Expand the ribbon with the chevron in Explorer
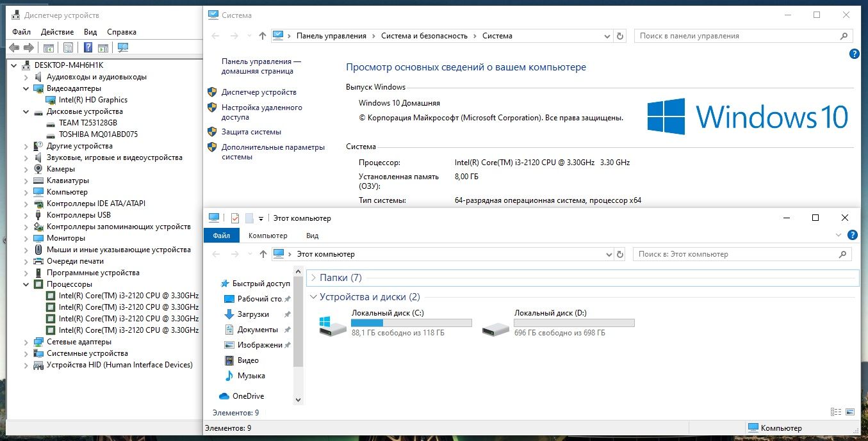This screenshot has height=441, width=868. click(x=839, y=236)
